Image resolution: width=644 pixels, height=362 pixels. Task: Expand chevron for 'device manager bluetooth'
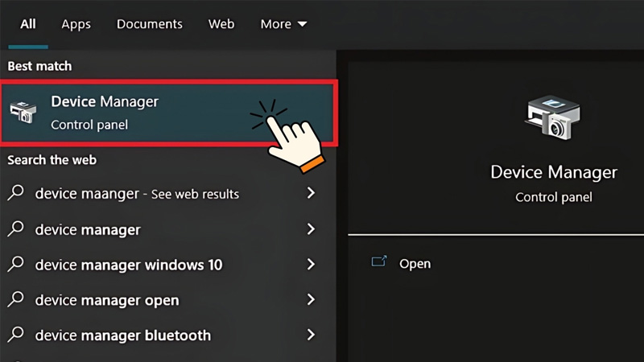point(311,335)
